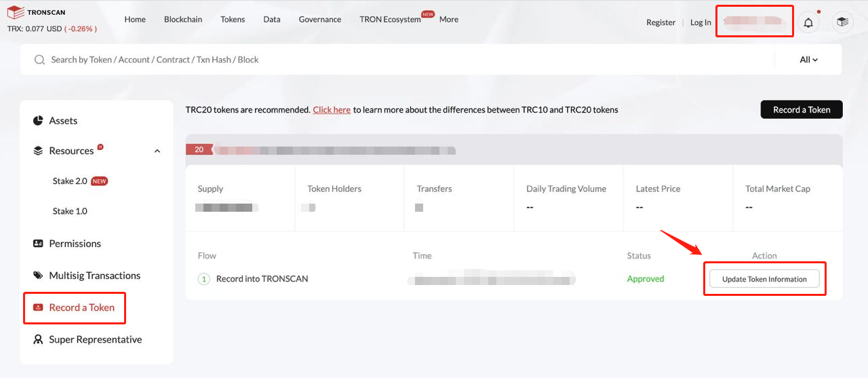The image size is (868, 378).
Task: Click the Flow column header
Action: tap(207, 256)
